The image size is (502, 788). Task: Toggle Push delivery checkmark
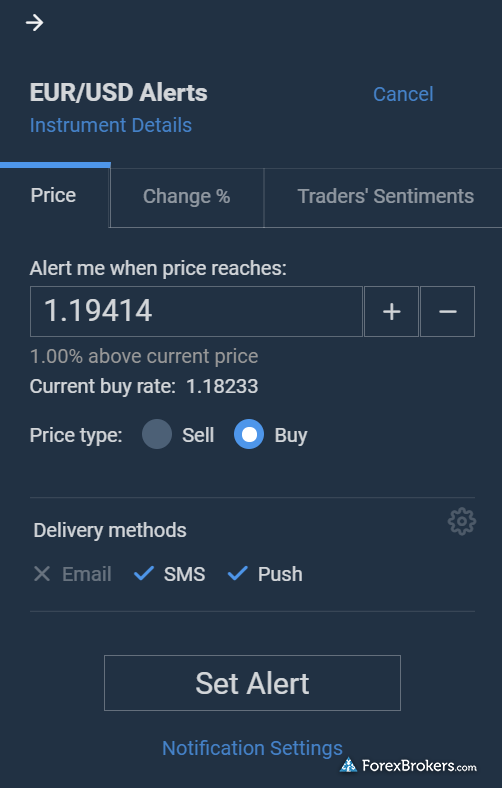point(265,574)
